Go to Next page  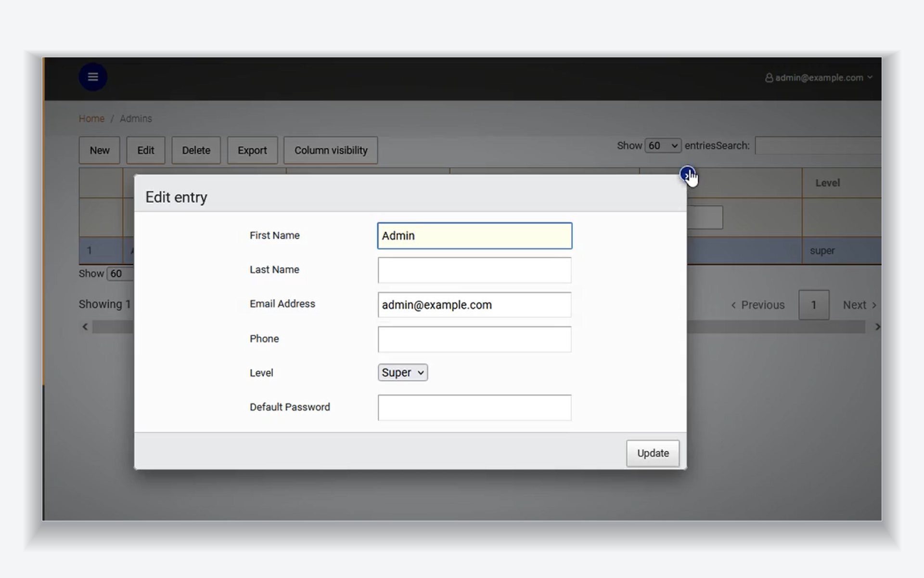coord(860,305)
